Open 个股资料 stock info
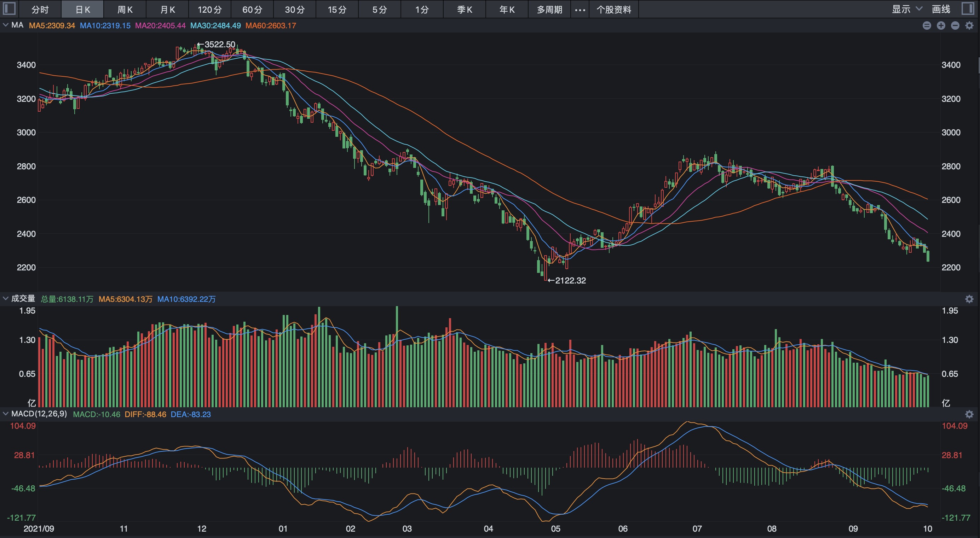Image resolution: width=980 pixels, height=538 pixels. pos(613,10)
